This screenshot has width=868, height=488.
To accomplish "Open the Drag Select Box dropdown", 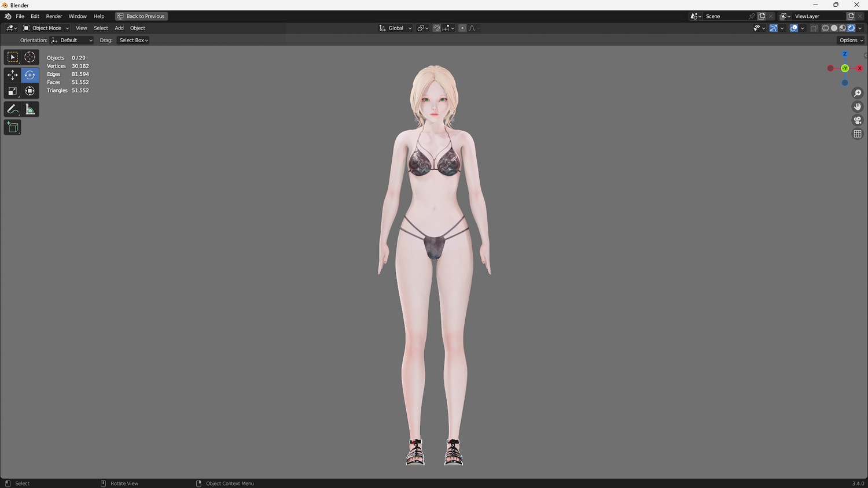I will [134, 40].
